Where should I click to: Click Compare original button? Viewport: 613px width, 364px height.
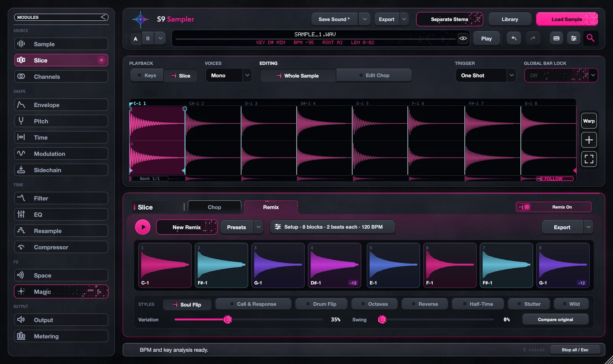point(555,320)
